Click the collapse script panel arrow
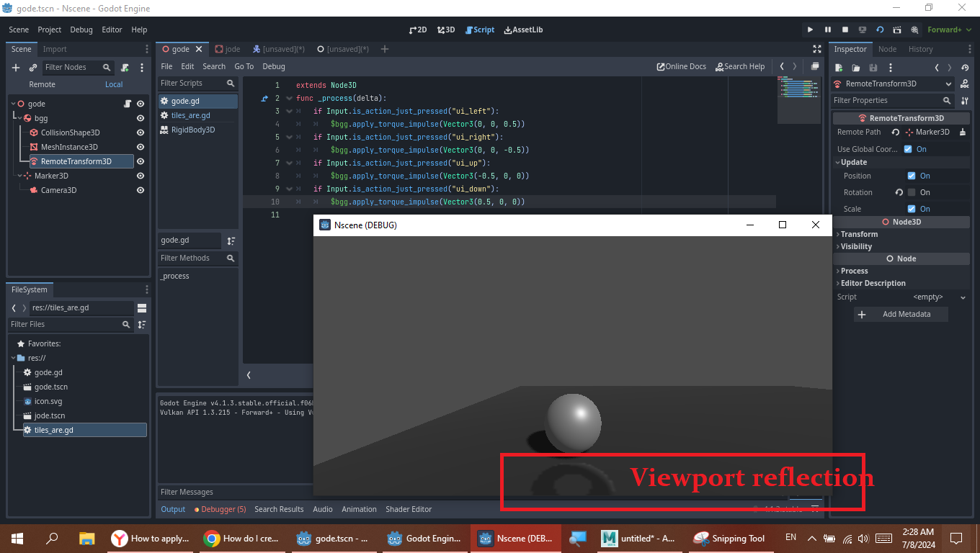The width and height of the screenshot is (980, 553). (x=249, y=374)
